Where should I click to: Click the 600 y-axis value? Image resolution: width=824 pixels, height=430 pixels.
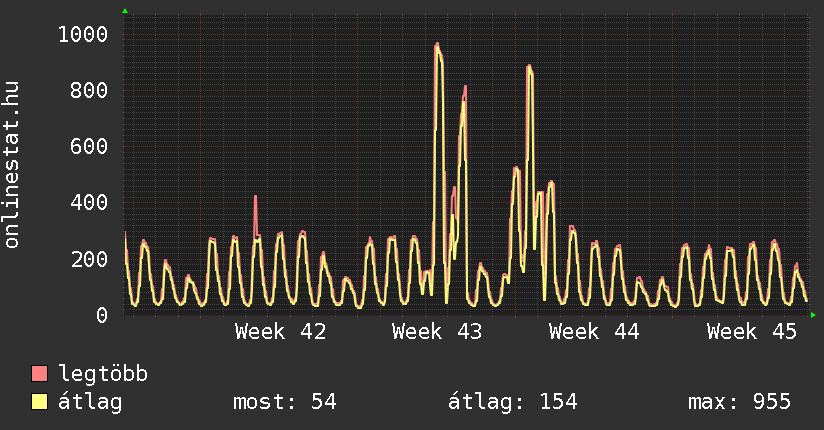tap(88, 146)
